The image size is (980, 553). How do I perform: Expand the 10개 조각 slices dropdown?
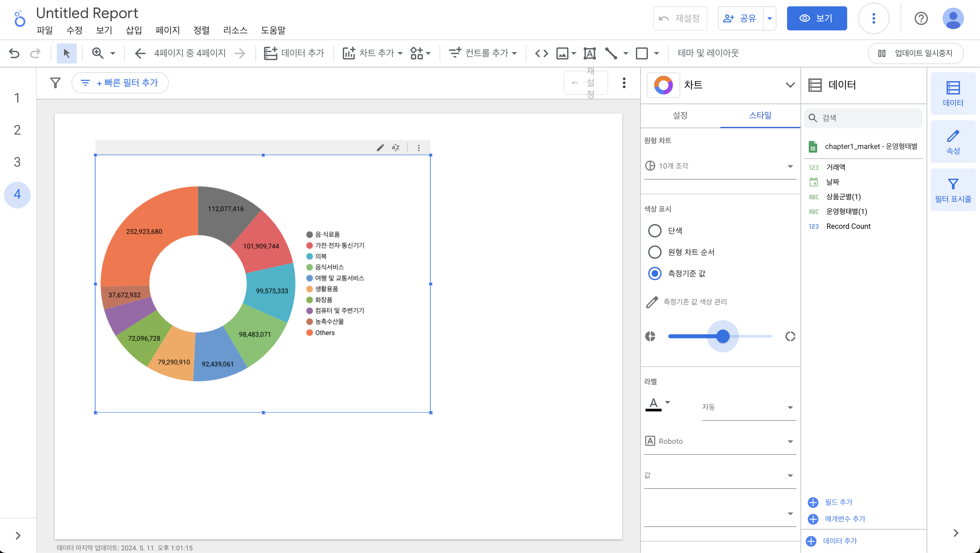click(x=719, y=166)
